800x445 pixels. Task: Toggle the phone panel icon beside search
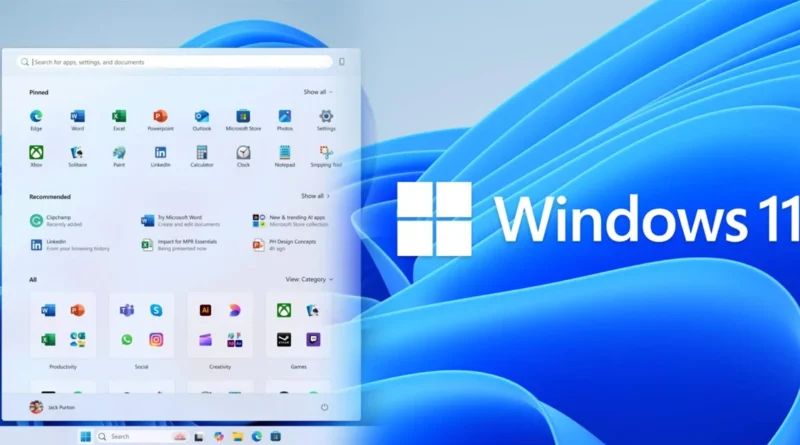pyautogui.click(x=342, y=62)
